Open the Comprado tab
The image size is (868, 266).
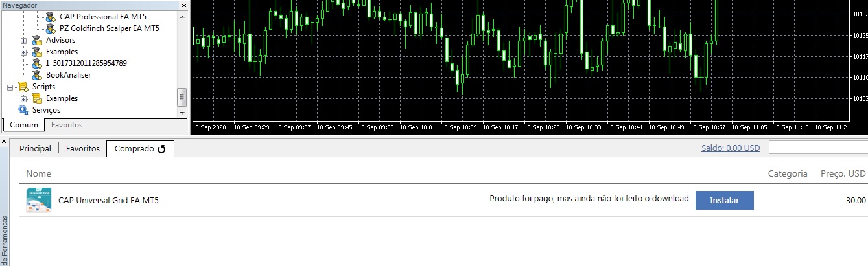tap(140, 149)
